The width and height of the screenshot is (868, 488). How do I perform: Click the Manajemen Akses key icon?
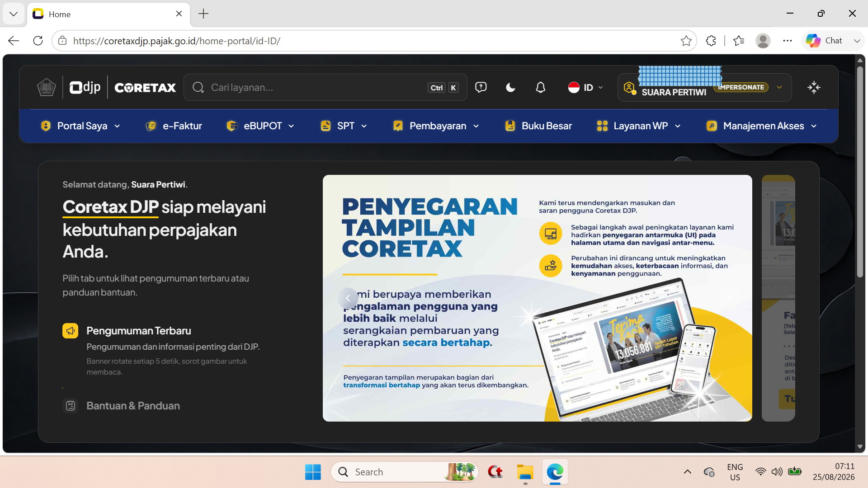712,126
